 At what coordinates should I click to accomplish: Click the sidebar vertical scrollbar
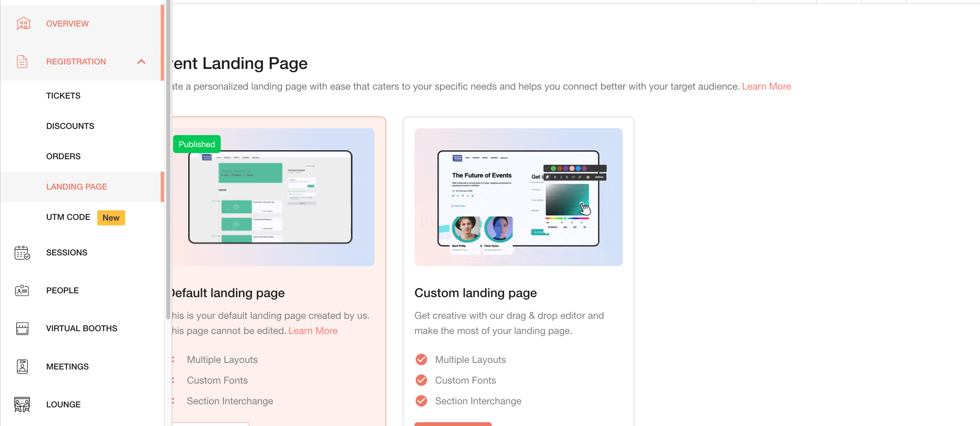pyautogui.click(x=168, y=160)
